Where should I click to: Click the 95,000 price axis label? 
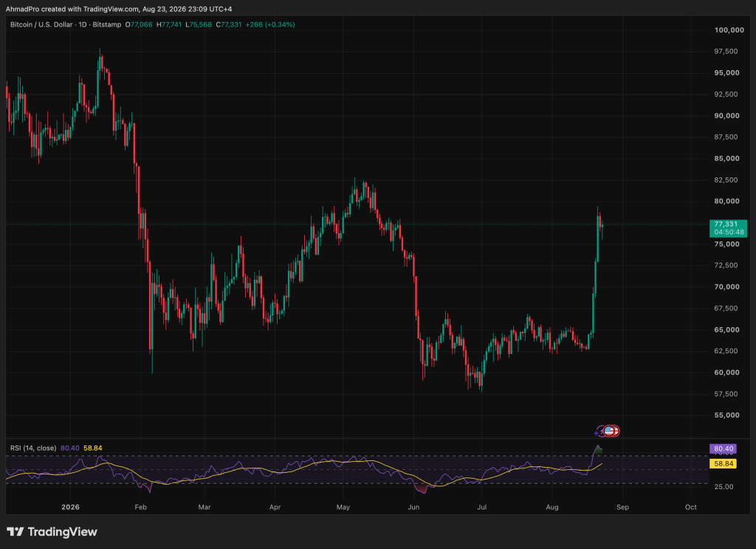(726, 73)
